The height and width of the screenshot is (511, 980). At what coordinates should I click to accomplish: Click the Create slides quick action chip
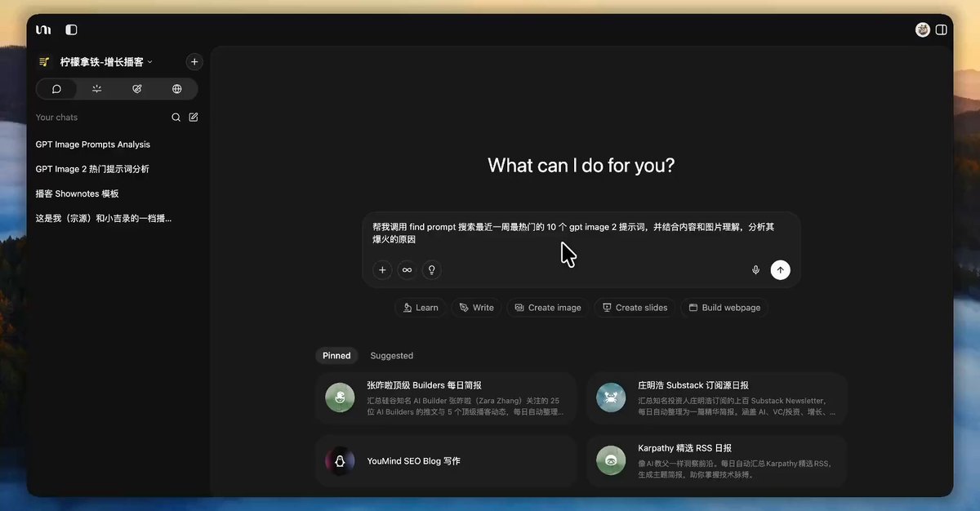(x=635, y=308)
